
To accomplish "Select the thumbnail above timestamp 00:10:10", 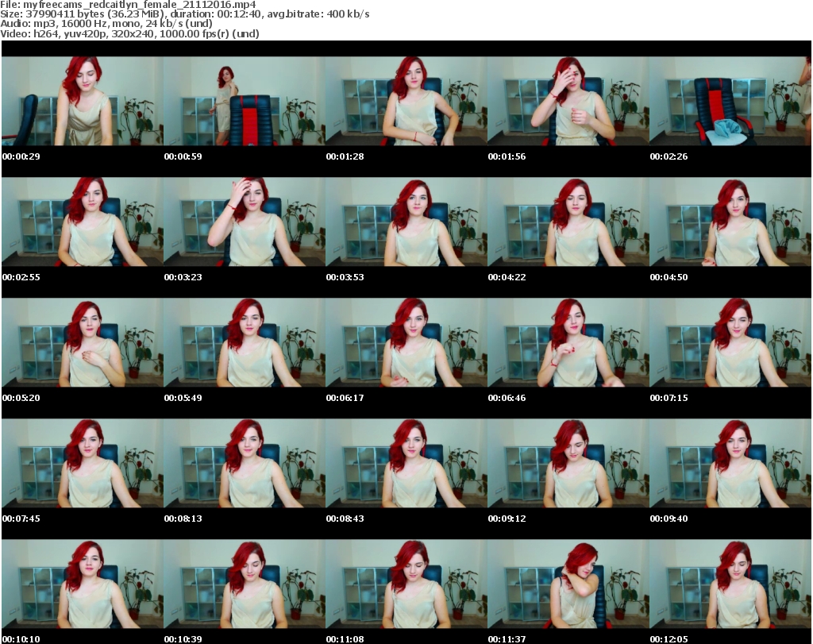I will [83, 584].
